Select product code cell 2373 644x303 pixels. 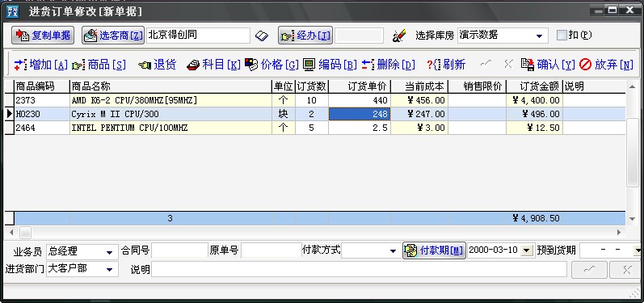[x=42, y=100]
